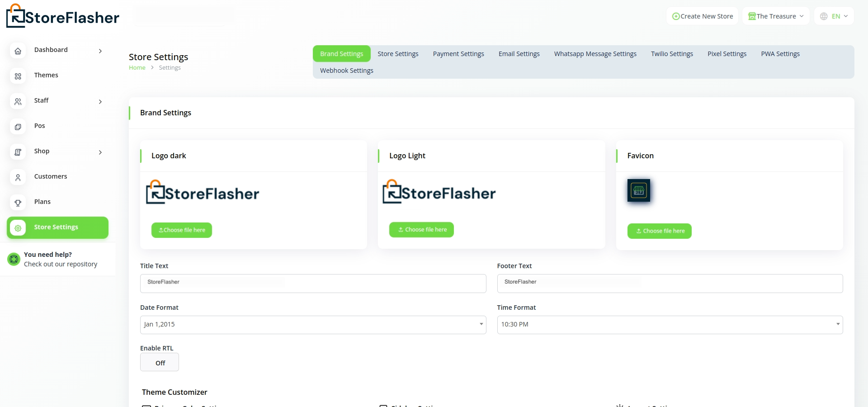
Task: Select the Pos icon in sidebar
Action: 18,127
